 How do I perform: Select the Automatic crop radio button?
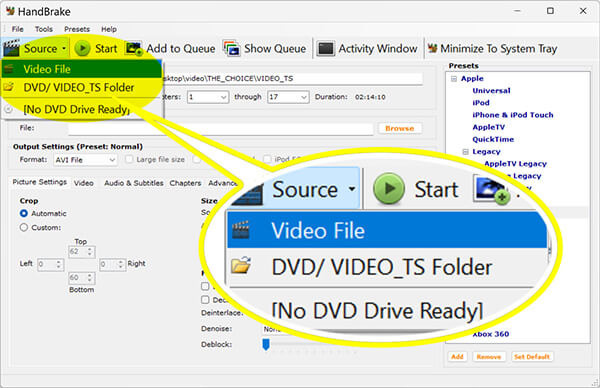pyautogui.click(x=24, y=214)
